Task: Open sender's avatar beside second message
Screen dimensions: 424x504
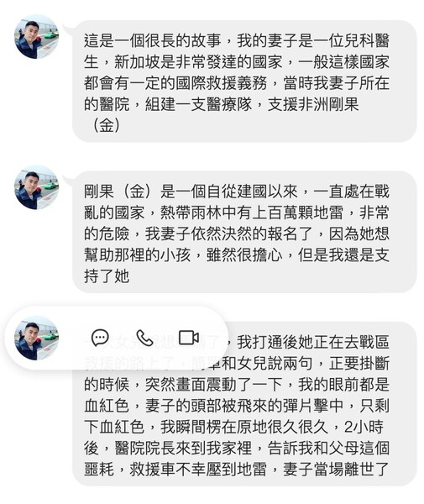Action: (x=37, y=187)
